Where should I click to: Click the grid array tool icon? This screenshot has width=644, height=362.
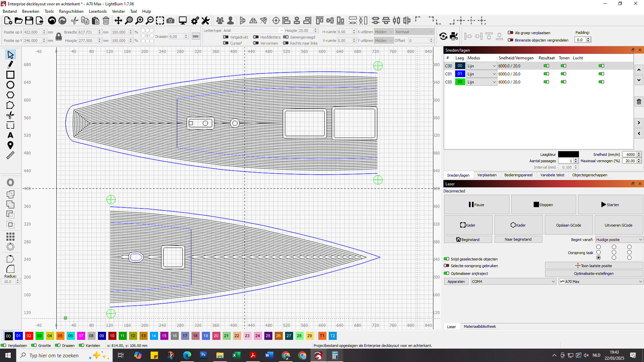[10, 237]
